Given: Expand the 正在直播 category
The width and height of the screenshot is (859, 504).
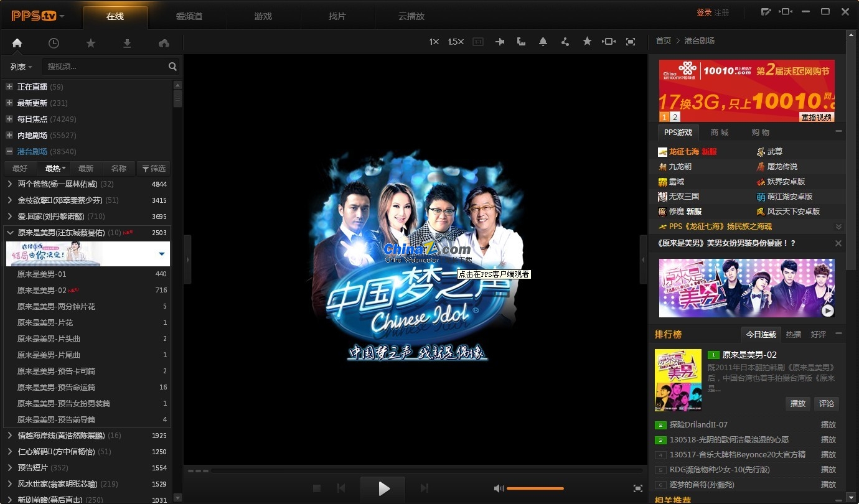Looking at the screenshot, I should tap(9, 86).
